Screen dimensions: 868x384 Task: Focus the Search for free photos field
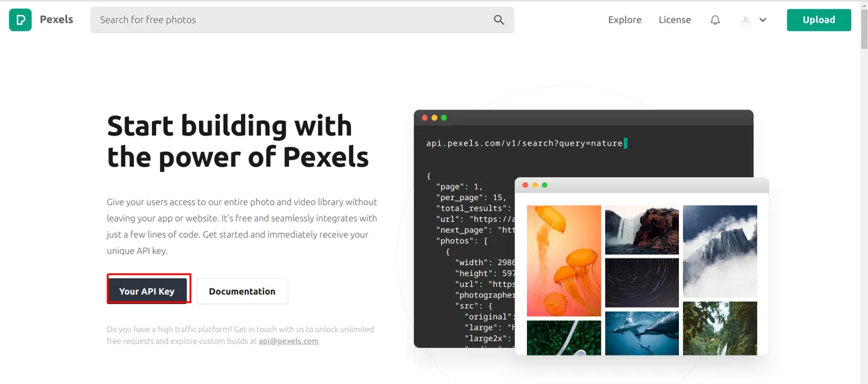pyautogui.click(x=302, y=20)
